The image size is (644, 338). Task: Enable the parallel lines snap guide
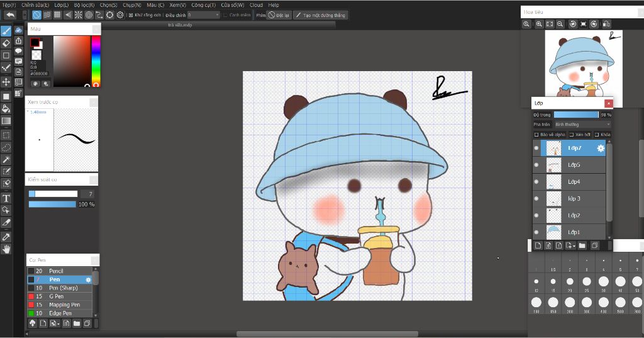(47, 15)
